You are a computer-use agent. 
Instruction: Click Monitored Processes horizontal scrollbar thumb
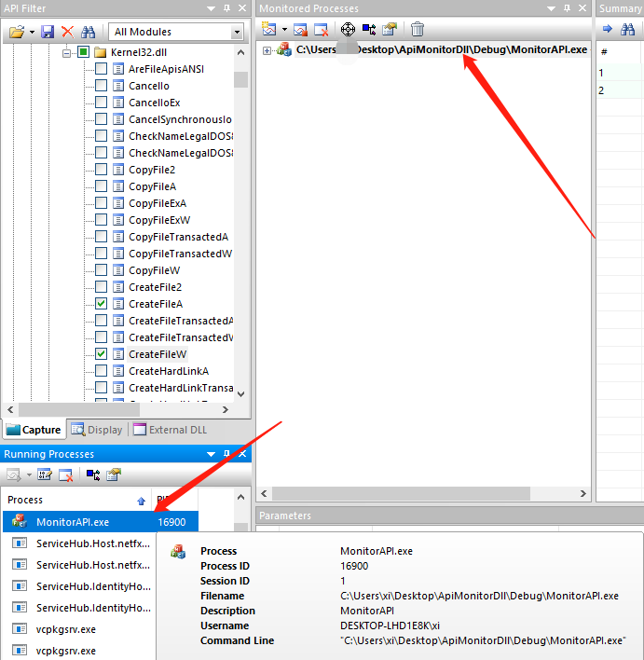click(x=401, y=493)
